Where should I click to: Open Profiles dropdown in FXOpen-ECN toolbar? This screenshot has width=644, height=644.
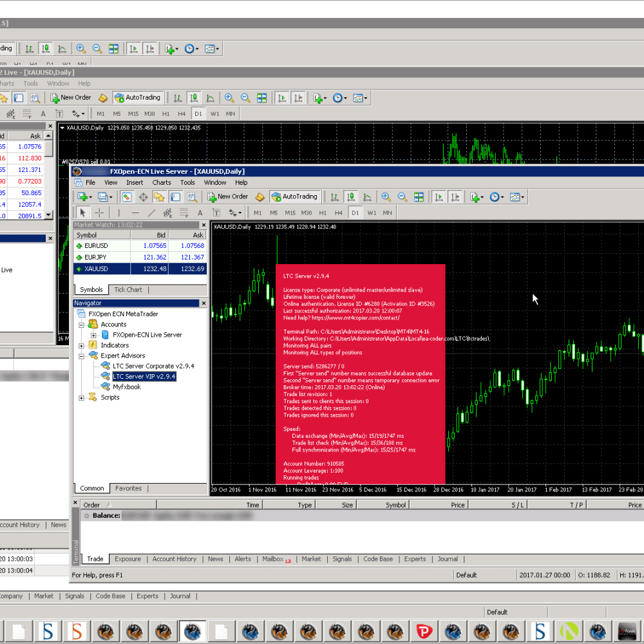(105, 197)
